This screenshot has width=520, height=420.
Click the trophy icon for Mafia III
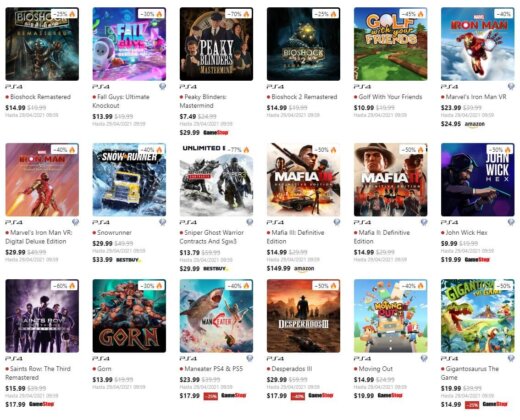pyautogui.click(x=337, y=222)
